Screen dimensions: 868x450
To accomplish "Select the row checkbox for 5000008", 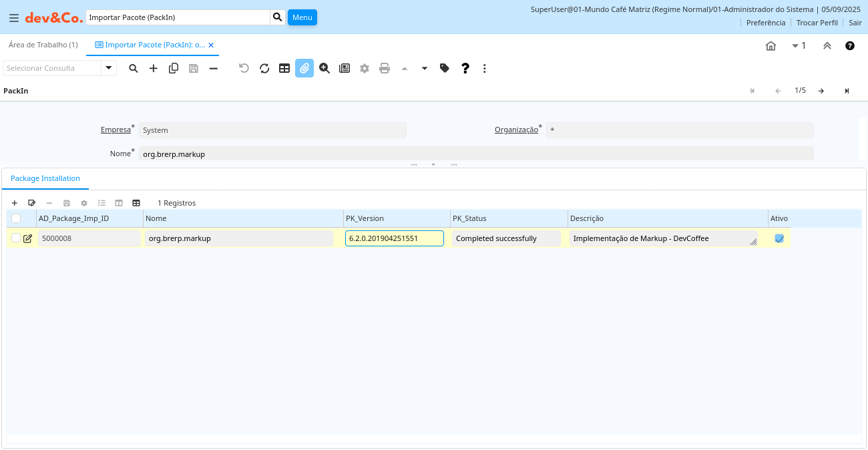I will tap(16, 238).
